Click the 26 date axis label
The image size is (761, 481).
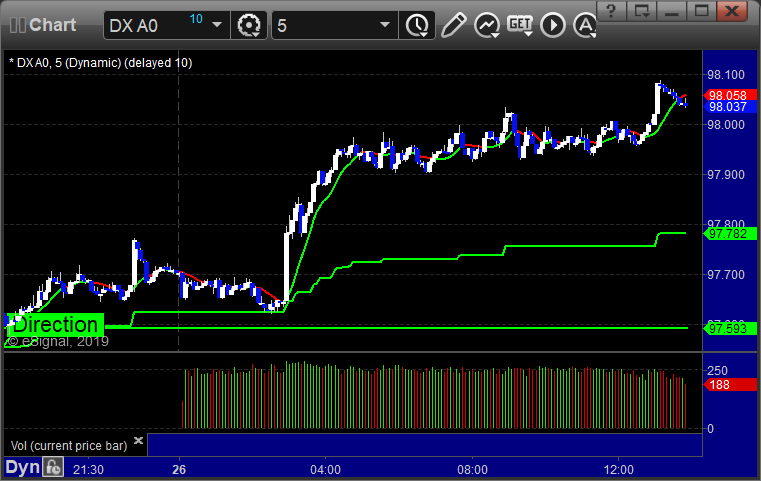pos(179,469)
